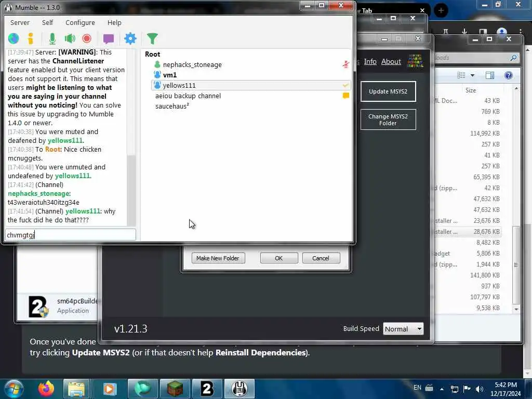Mute yourself with the green microphone icon
The height and width of the screenshot is (399, 532).
[x=52, y=38]
